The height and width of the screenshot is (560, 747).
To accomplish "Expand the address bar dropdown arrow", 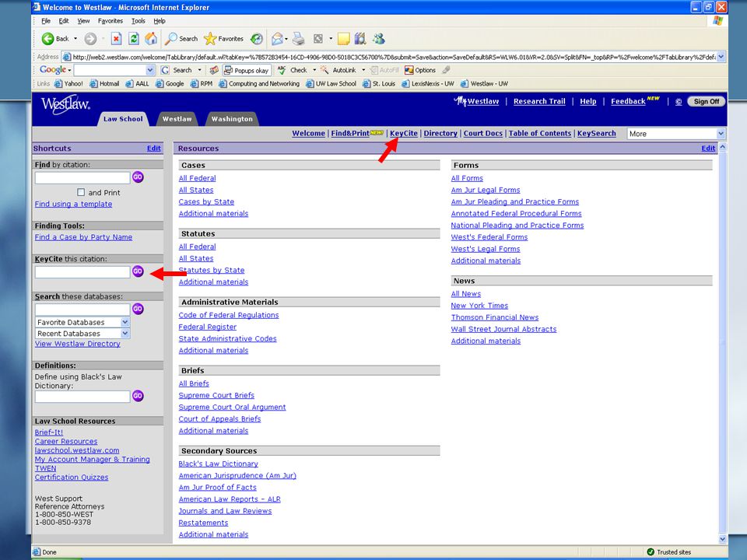I will pyautogui.click(x=721, y=57).
